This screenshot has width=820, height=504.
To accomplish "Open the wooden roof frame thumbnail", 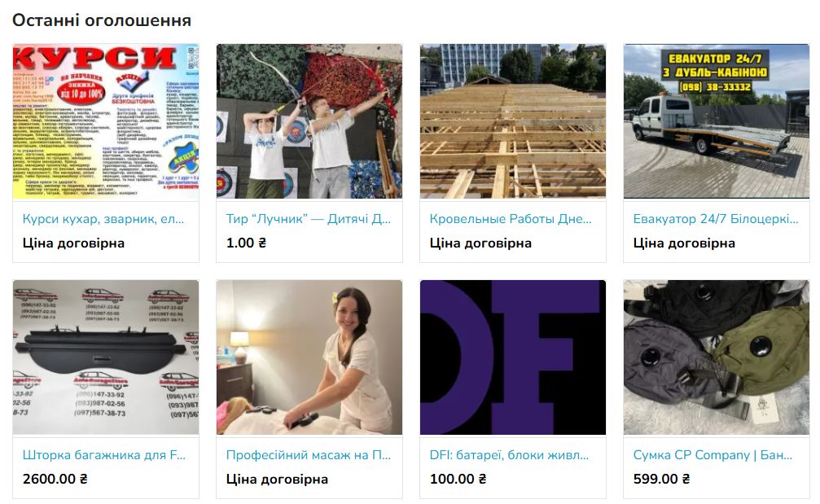I will 512,121.
